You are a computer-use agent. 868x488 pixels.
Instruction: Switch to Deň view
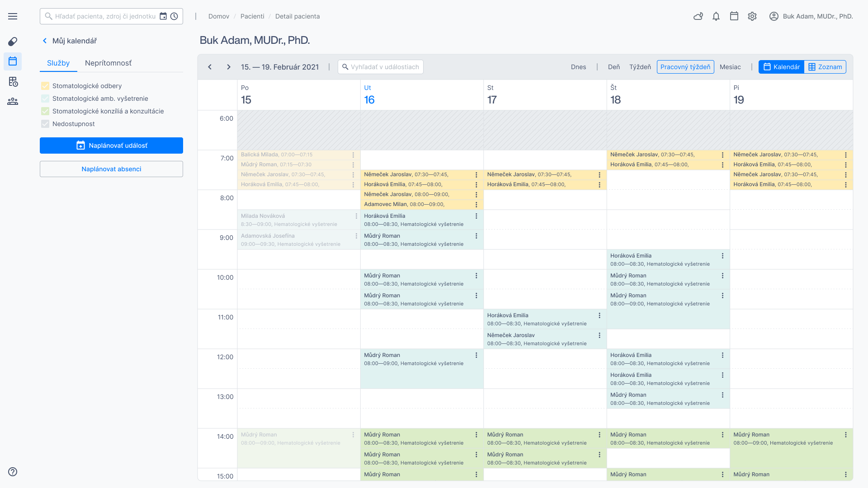(x=614, y=67)
